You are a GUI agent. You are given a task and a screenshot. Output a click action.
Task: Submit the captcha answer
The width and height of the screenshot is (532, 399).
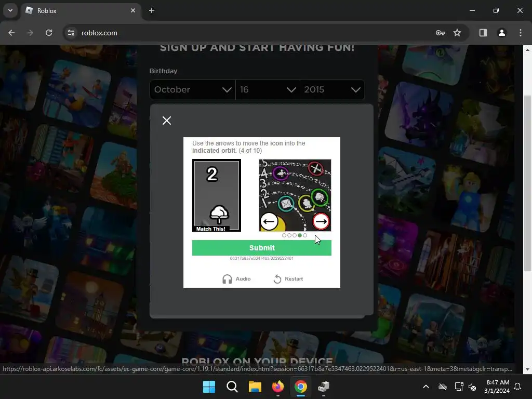click(x=262, y=248)
